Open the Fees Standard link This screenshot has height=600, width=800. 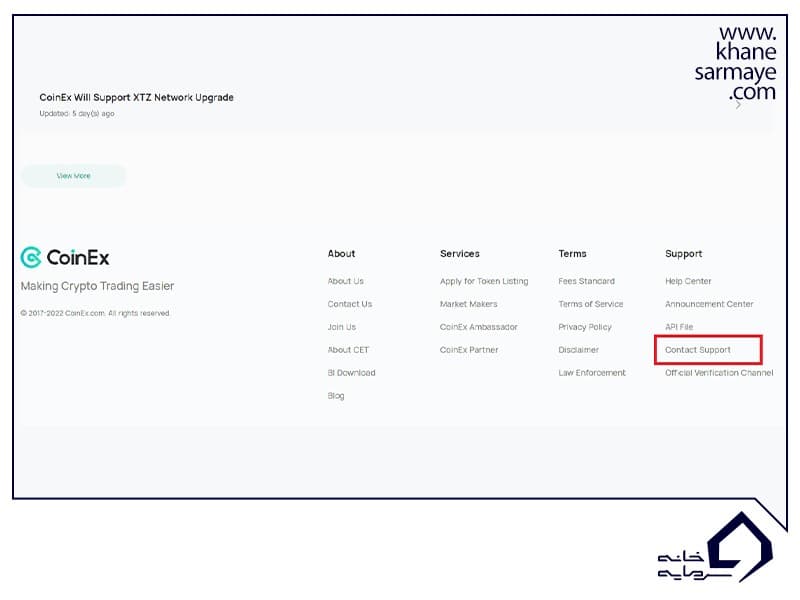click(x=586, y=281)
